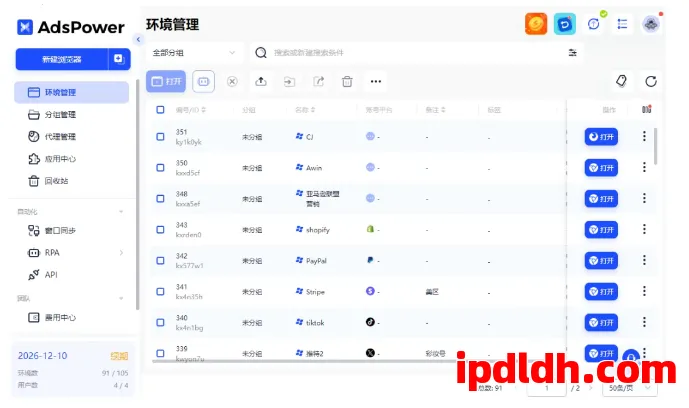This screenshot has height=408, width=689.
Task: Open the column settings icon in table header
Action: [646, 109]
